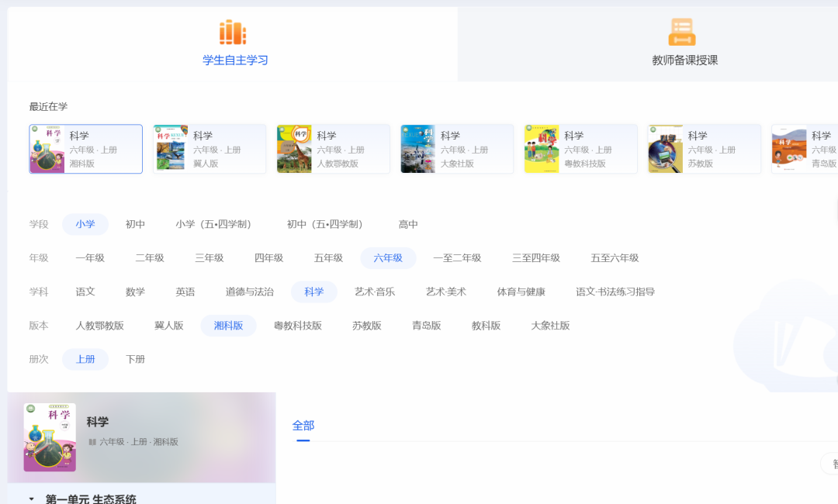838x504 pixels.
Task: Open the 冀人版 science textbook card
Action: [x=209, y=148]
